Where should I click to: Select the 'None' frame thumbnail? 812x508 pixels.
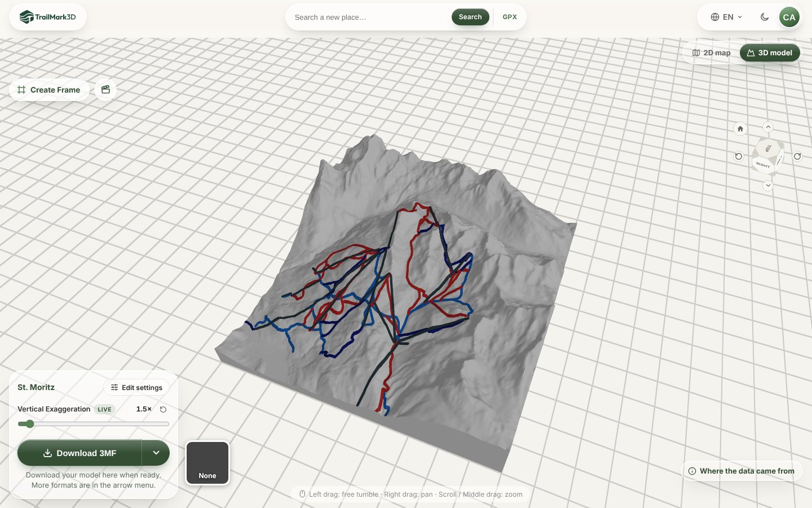pyautogui.click(x=208, y=463)
